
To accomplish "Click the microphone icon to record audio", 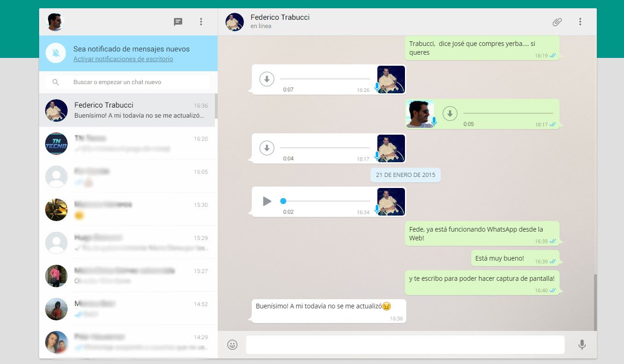I will click(x=582, y=344).
